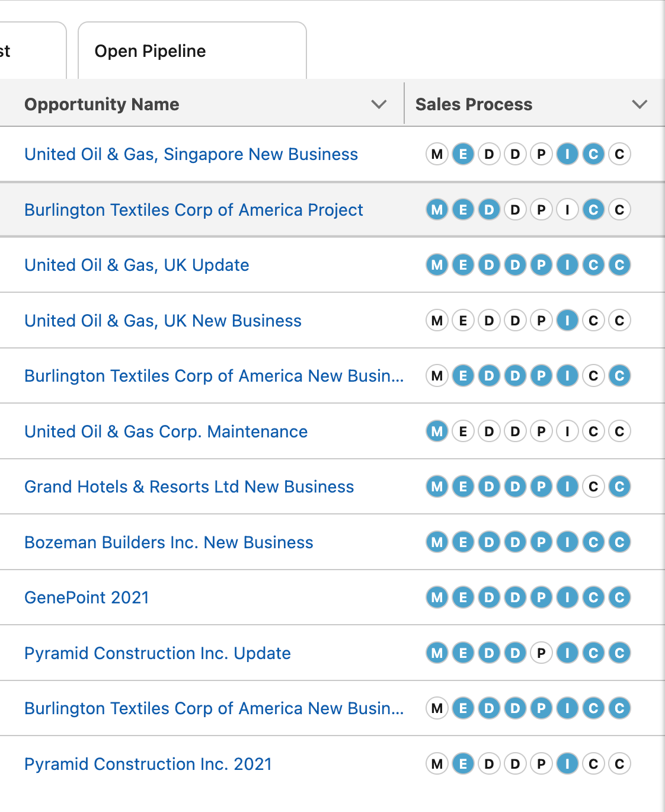This screenshot has height=812, width=665.
Task: Switch to the Open Pipeline tab
Action: point(151,51)
